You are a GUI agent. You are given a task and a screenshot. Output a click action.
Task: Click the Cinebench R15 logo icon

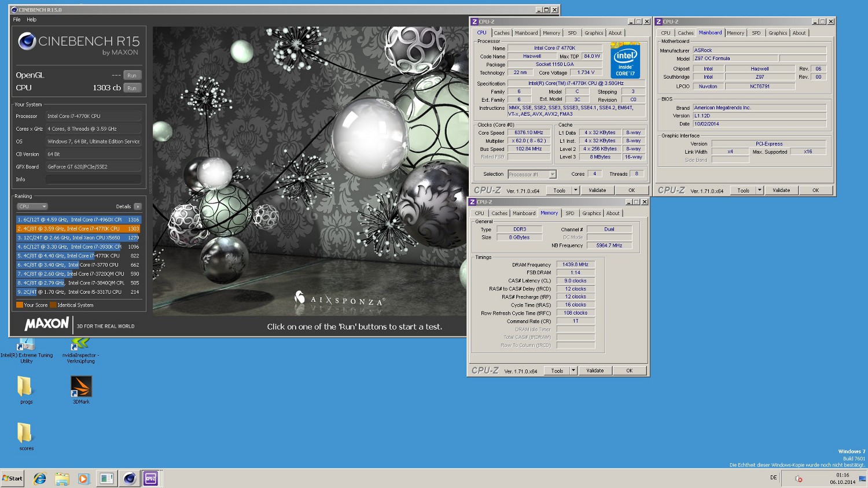coord(27,42)
